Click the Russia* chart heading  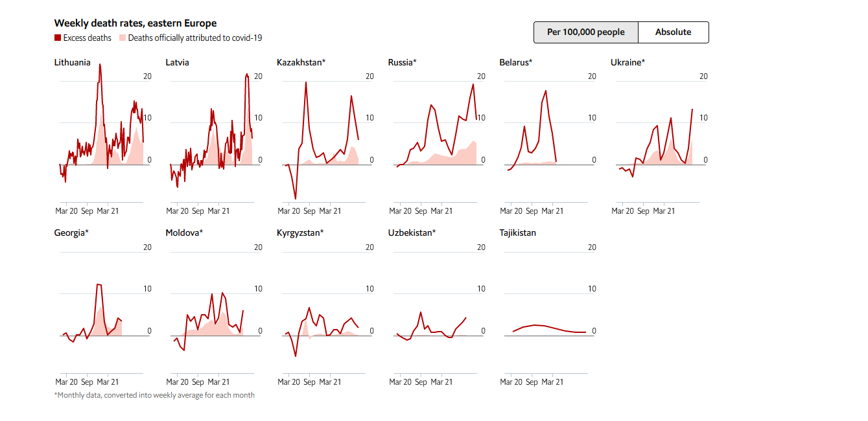click(x=402, y=63)
